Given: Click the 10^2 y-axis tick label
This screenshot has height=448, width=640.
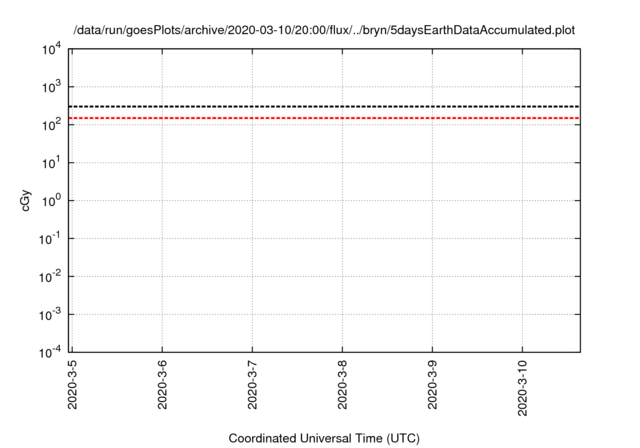Looking at the screenshot, I should point(51,125).
